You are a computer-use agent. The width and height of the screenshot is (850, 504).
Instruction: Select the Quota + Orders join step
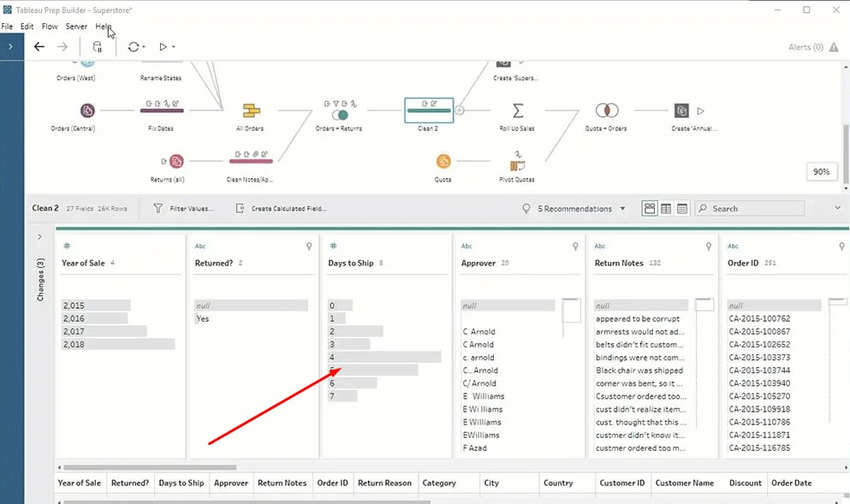(607, 110)
